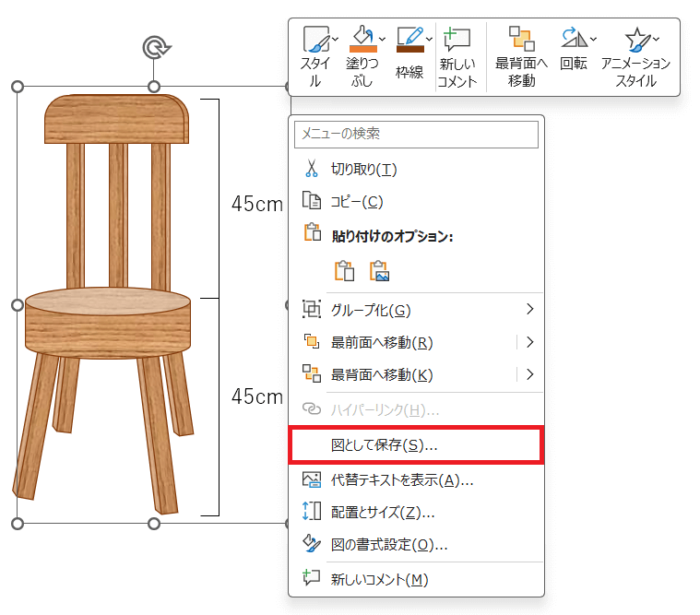
Task: Click the alt text picture icon
Action: click(312, 479)
